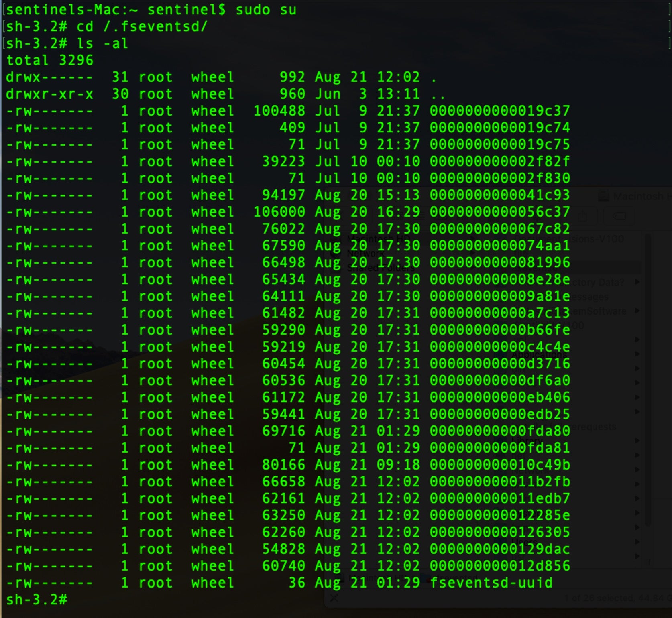Screen dimensions: 672x618
Task: Click file name 000000000011b2fb
Action: pos(500,482)
